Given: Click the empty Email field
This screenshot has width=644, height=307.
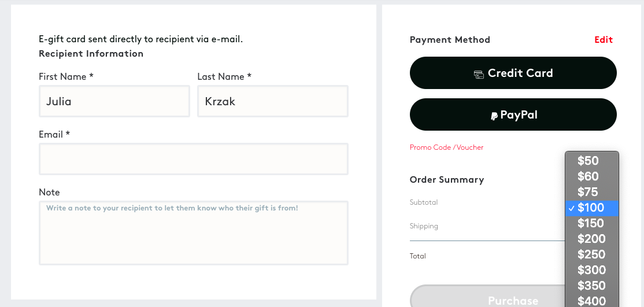Looking at the screenshot, I should pos(193,159).
